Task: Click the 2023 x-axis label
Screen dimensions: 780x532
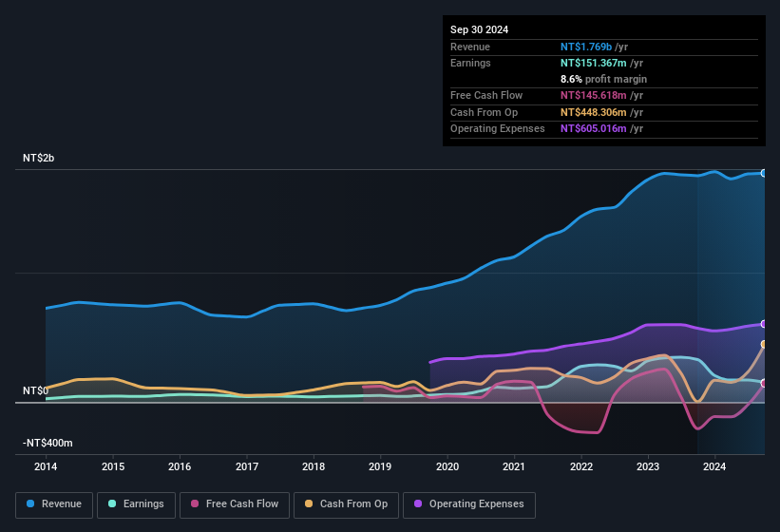Action: (x=648, y=466)
